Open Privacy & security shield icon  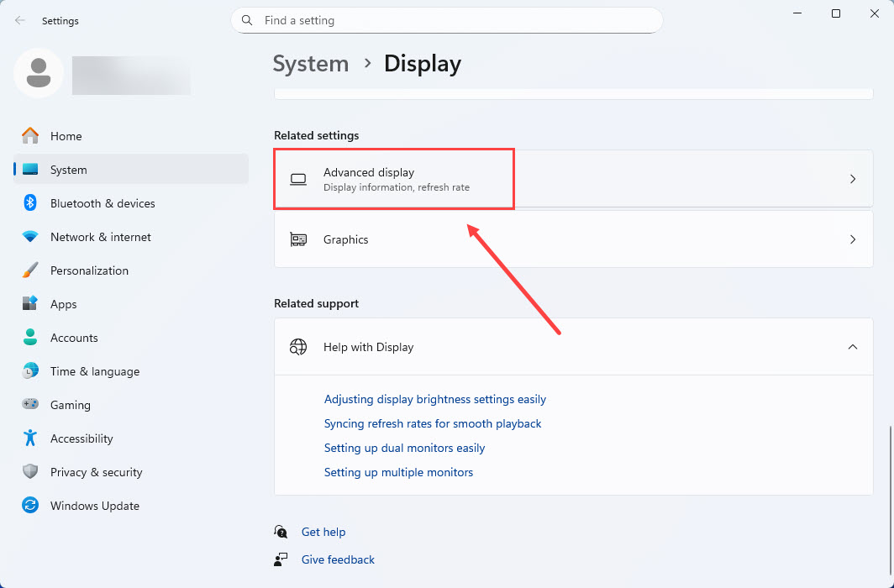point(30,472)
